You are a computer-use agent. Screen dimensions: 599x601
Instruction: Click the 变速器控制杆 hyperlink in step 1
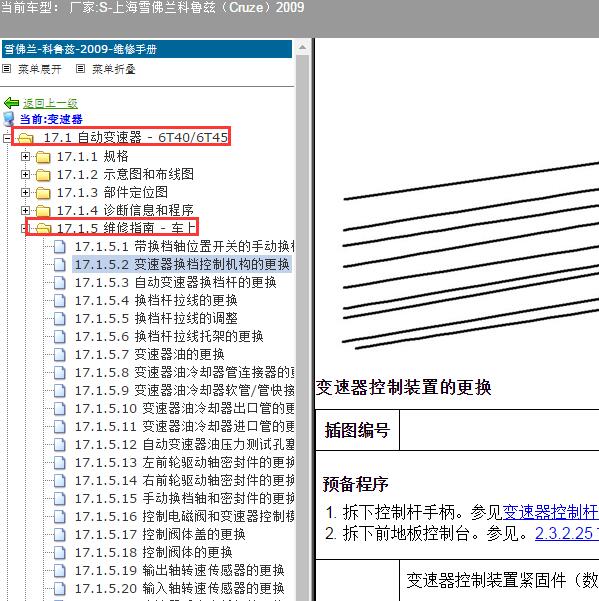(551, 512)
